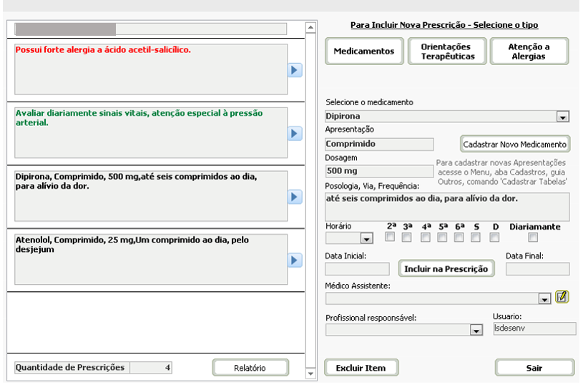
Task: Select the Medicamentos prescription type
Action: click(364, 52)
